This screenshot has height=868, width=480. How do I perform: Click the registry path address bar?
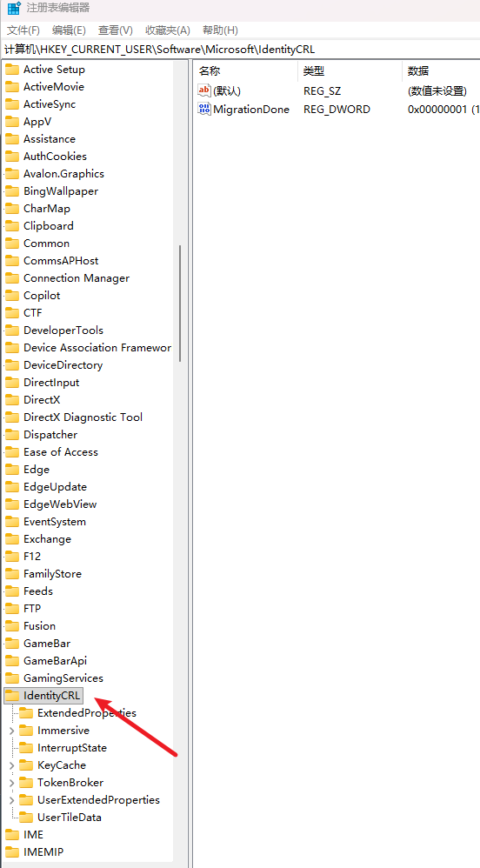[x=240, y=50]
